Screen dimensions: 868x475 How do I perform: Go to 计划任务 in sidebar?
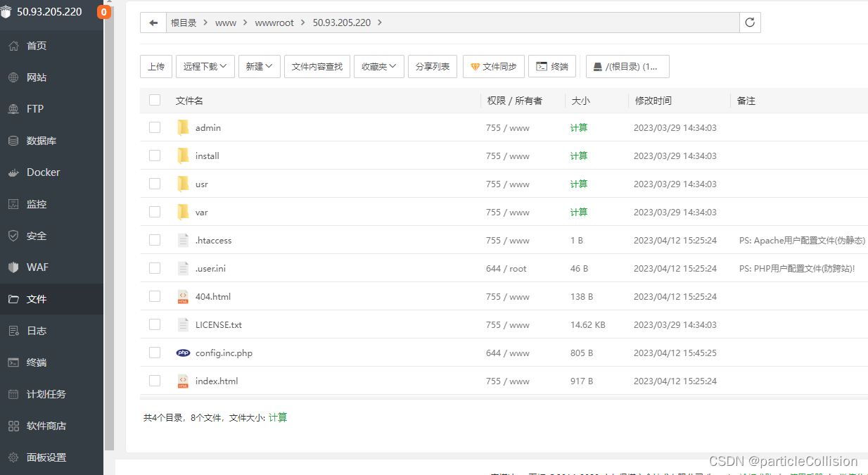46,394
